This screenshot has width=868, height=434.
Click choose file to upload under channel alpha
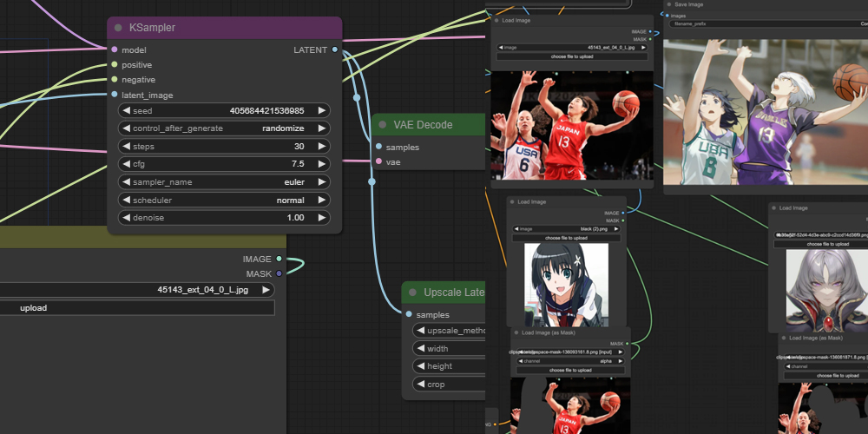(x=570, y=370)
